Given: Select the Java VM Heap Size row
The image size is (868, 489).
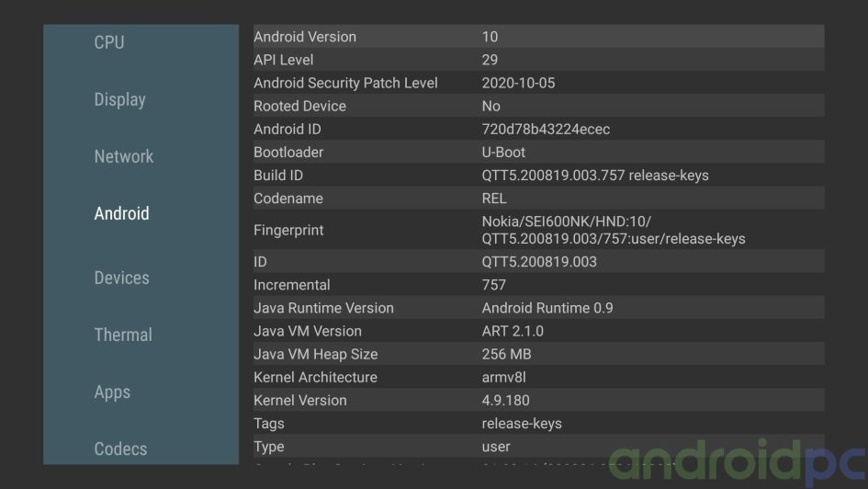Looking at the screenshot, I should click(x=538, y=354).
